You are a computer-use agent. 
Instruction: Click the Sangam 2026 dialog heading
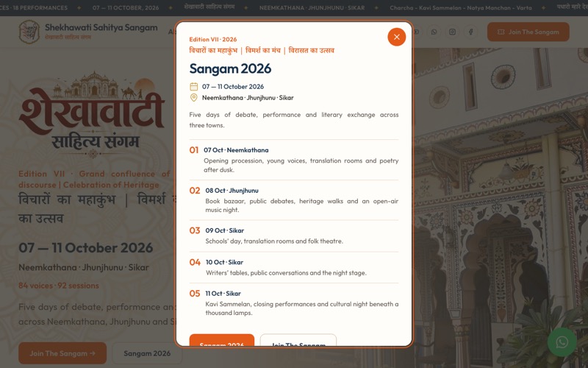pos(230,68)
